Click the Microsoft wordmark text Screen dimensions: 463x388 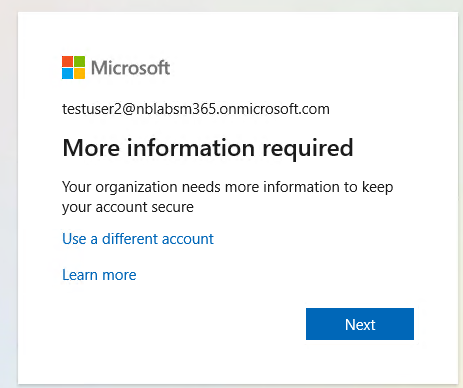point(131,68)
